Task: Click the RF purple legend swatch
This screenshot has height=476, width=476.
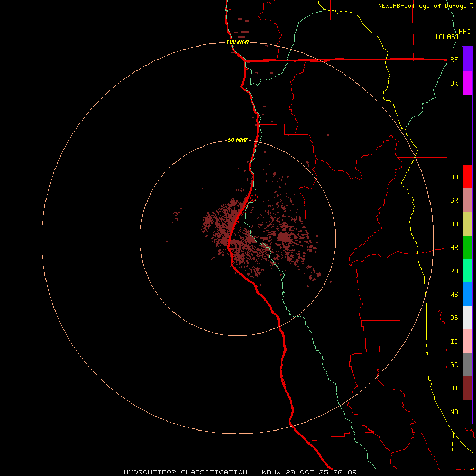Action: point(467,59)
